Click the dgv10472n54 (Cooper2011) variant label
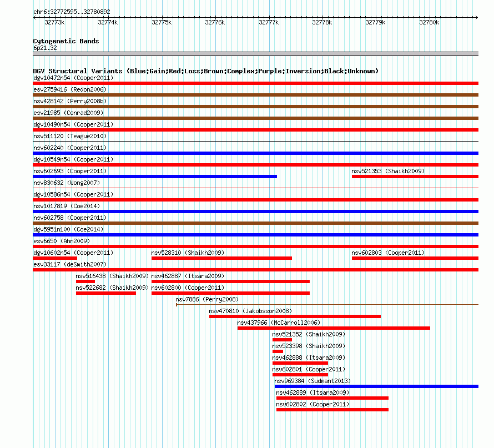Screen dimensions: 494x448 (x=73, y=78)
